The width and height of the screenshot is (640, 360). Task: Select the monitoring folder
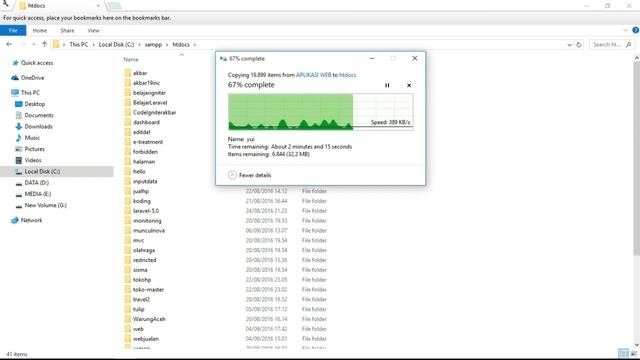[x=143, y=221]
